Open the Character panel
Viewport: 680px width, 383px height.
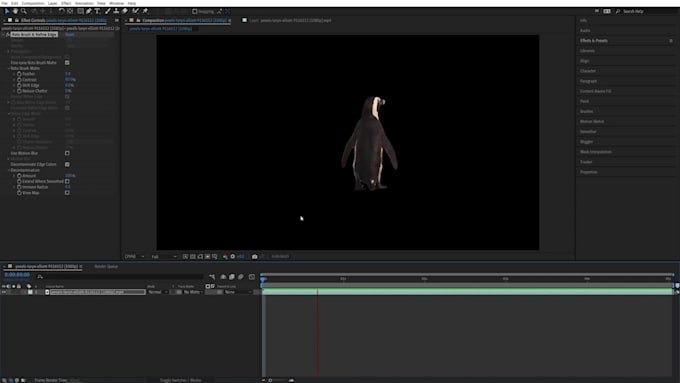588,71
